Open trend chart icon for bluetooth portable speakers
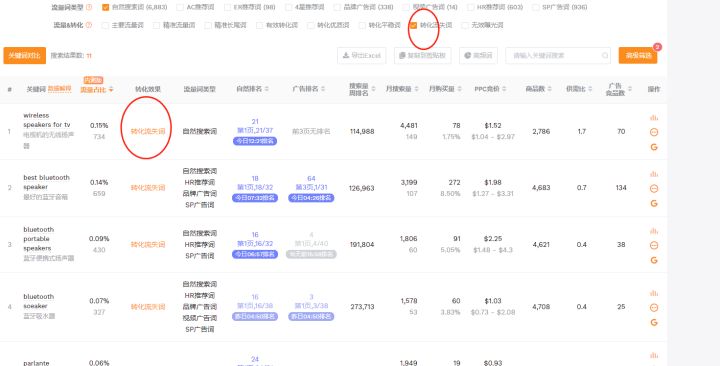This screenshot has width=720, height=366. pos(654,231)
